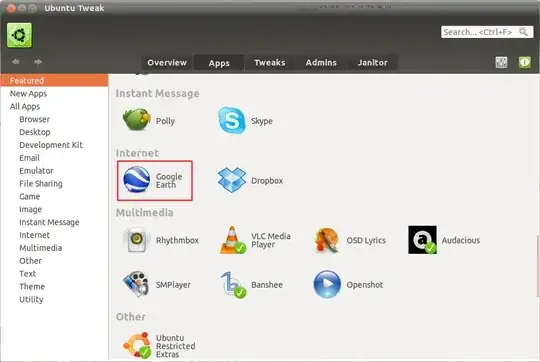The width and height of the screenshot is (540, 362).
Task: Open Rhythmbox speaker icon
Action: pyautogui.click(x=137, y=240)
